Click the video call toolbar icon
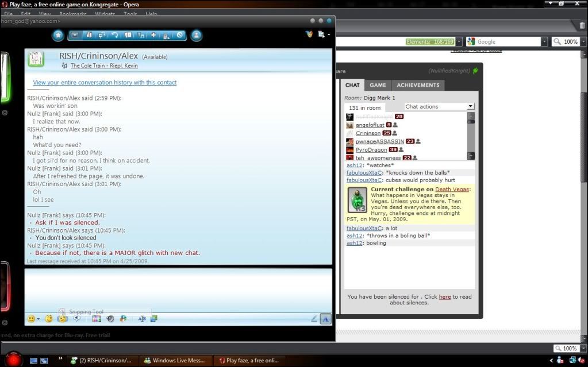Viewport: 588px width, 367px height. click(102, 35)
